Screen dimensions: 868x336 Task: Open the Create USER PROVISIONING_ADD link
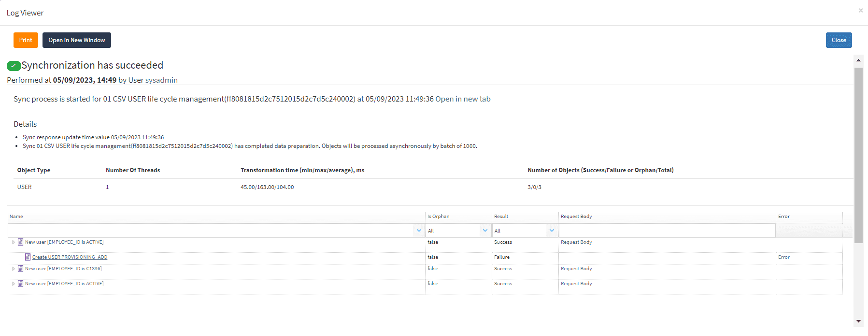click(x=70, y=257)
